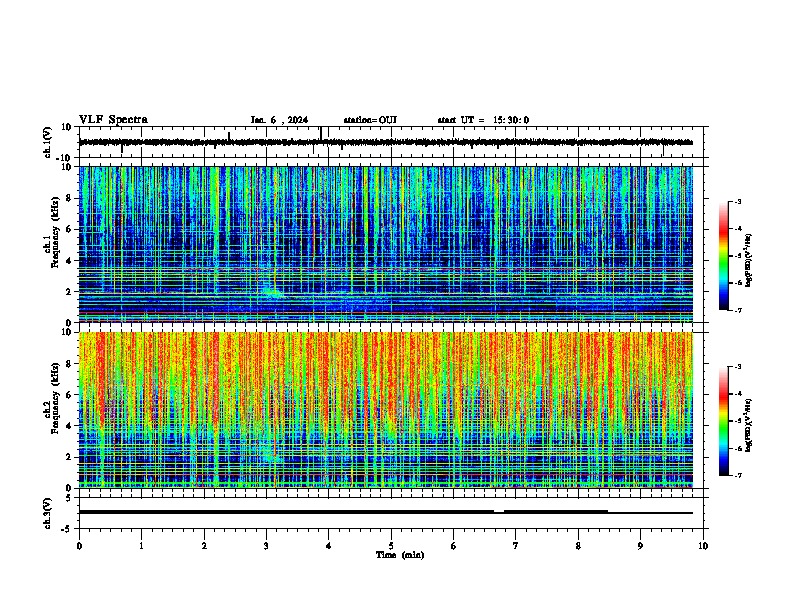Click the ch.1 spectrogram color scale bar

tap(724, 256)
